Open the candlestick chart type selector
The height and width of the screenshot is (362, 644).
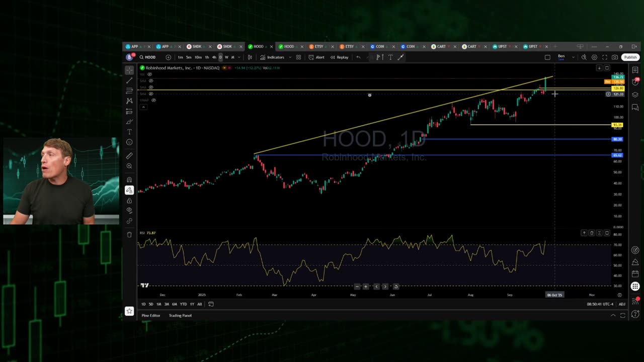point(250,57)
